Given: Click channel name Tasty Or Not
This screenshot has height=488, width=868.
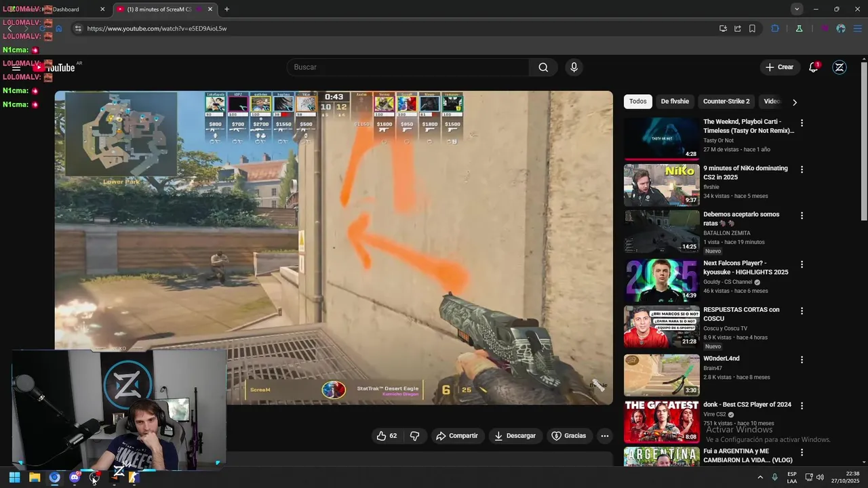Looking at the screenshot, I should tap(718, 140).
